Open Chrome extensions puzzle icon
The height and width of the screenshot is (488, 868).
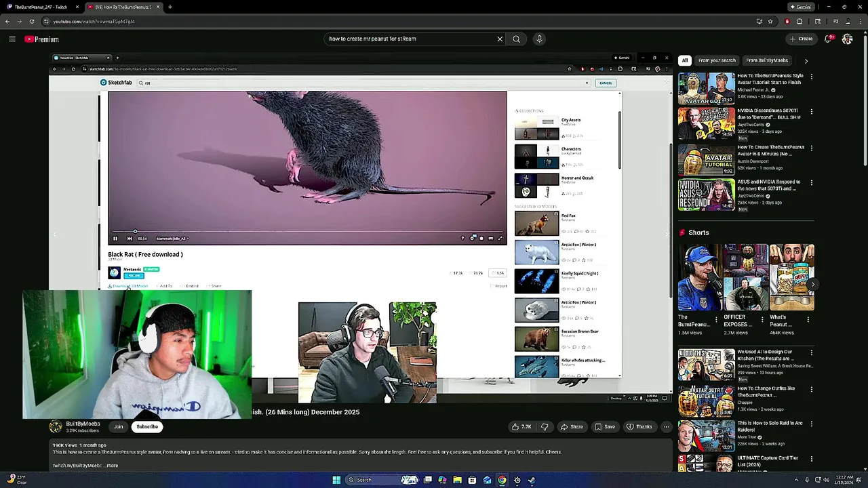[800, 21]
